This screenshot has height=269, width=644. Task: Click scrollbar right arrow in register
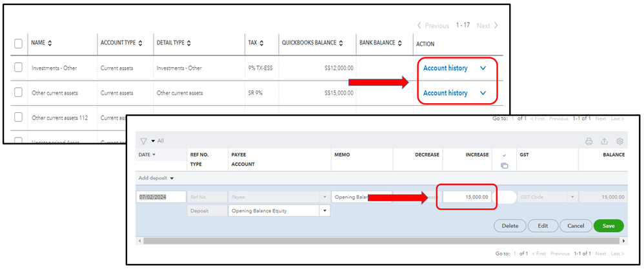[x=624, y=241]
